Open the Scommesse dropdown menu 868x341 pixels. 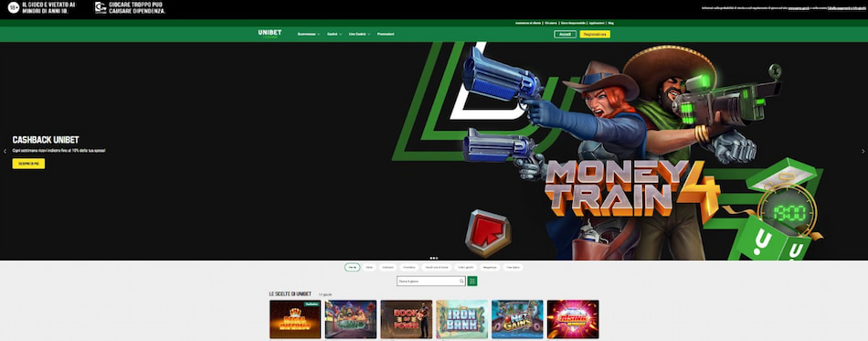[308, 35]
